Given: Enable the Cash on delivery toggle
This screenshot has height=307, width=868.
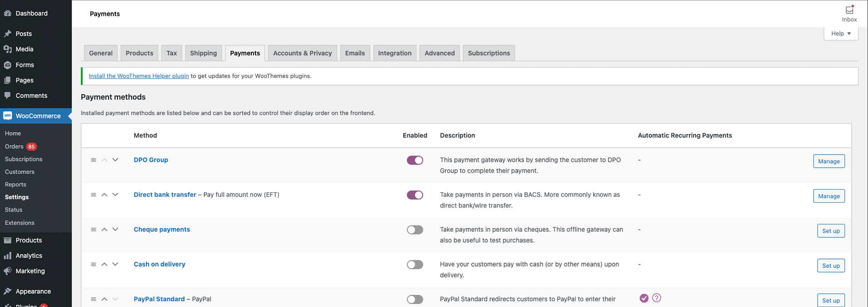Looking at the screenshot, I should click(415, 264).
